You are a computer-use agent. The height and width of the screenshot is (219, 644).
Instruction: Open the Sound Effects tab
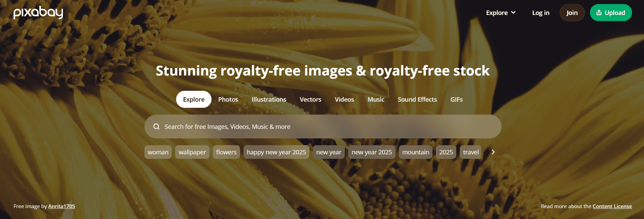point(417,99)
